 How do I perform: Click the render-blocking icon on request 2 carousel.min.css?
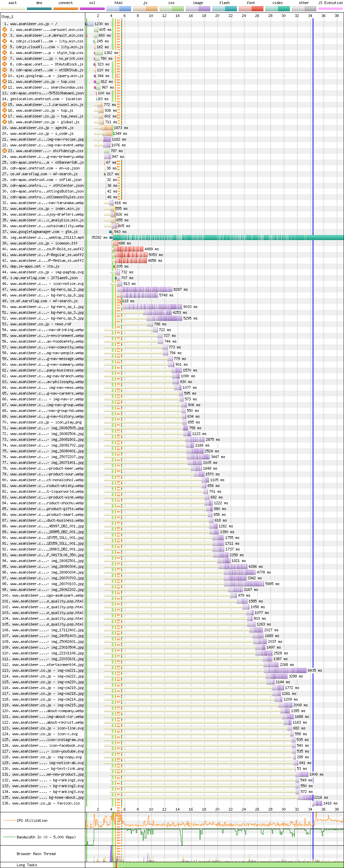[x=5, y=30]
